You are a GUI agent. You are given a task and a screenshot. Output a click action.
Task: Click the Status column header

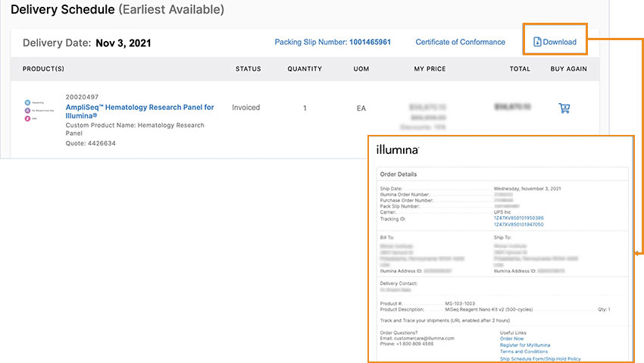pyautogui.click(x=248, y=69)
